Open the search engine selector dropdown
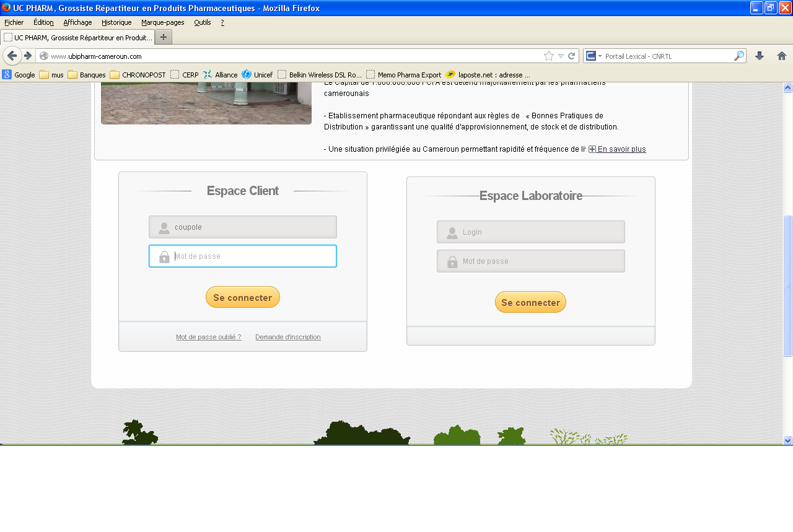The height and width of the screenshot is (532, 793). 594,56
